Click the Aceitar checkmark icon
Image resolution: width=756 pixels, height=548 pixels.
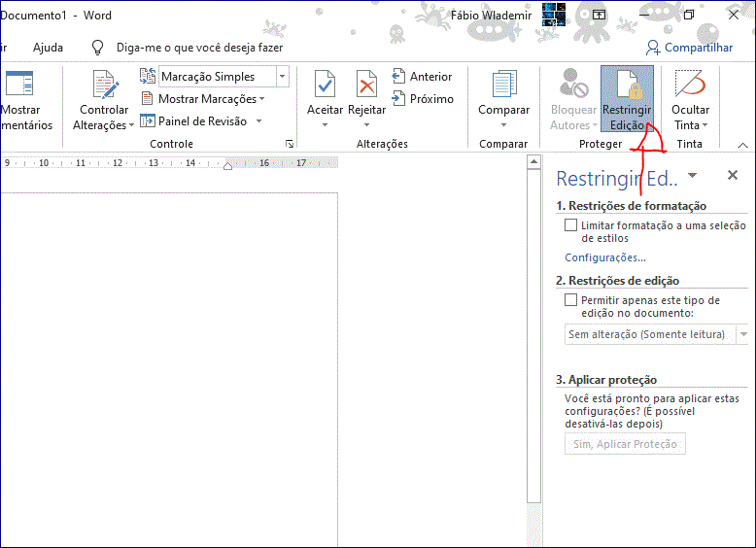click(x=325, y=85)
